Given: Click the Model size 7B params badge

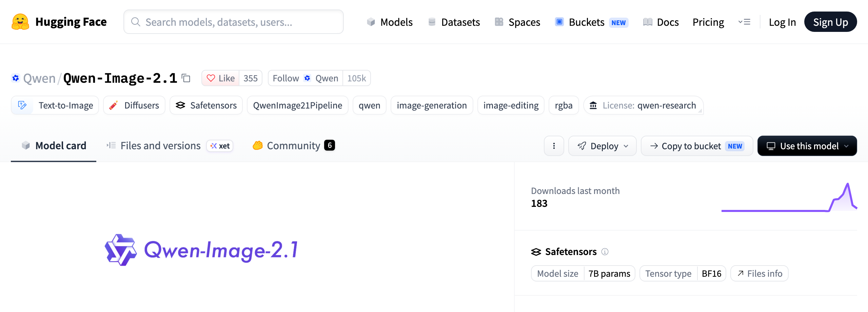Looking at the screenshot, I should 583,273.
